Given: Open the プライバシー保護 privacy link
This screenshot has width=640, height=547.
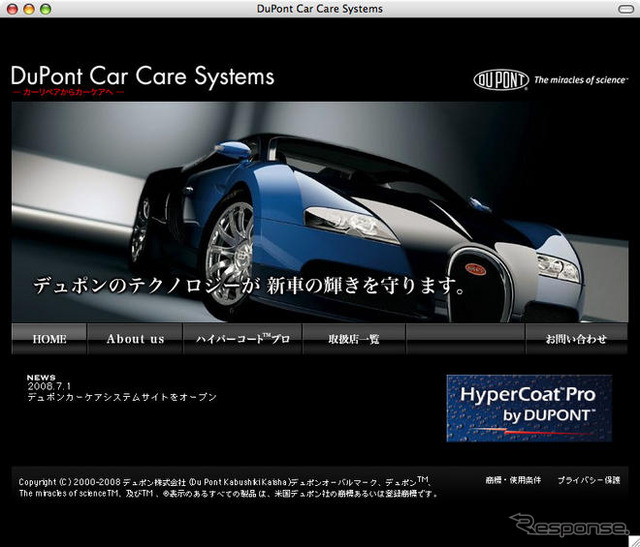Looking at the screenshot, I should tap(589, 480).
